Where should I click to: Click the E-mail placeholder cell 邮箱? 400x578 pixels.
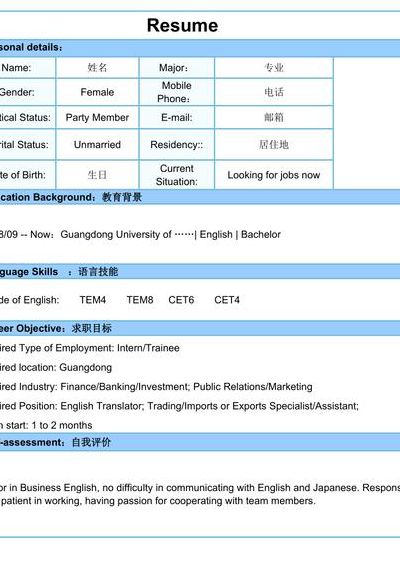tap(274, 118)
